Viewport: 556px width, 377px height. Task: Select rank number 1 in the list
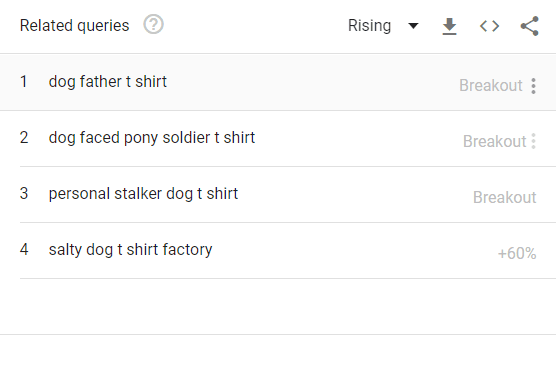pos(23,82)
